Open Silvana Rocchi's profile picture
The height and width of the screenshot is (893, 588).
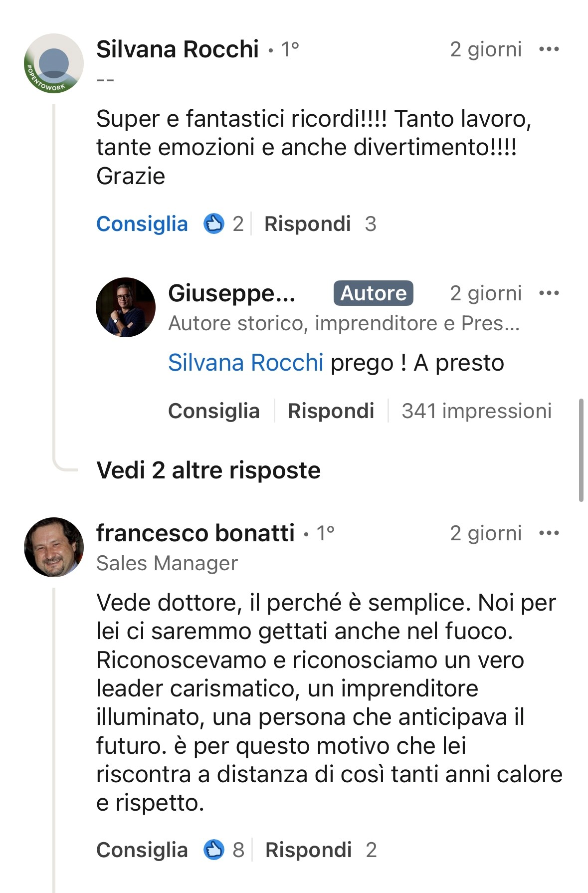click(54, 63)
